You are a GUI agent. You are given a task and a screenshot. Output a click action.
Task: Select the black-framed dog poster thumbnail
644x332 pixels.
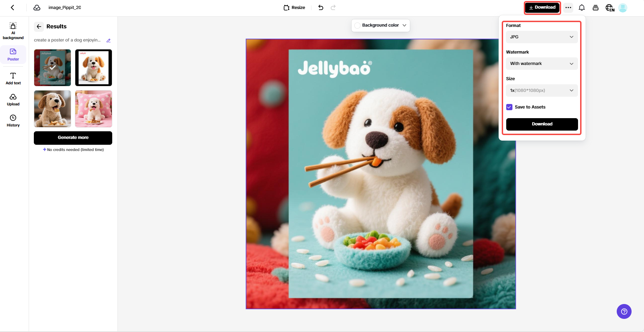point(94,68)
